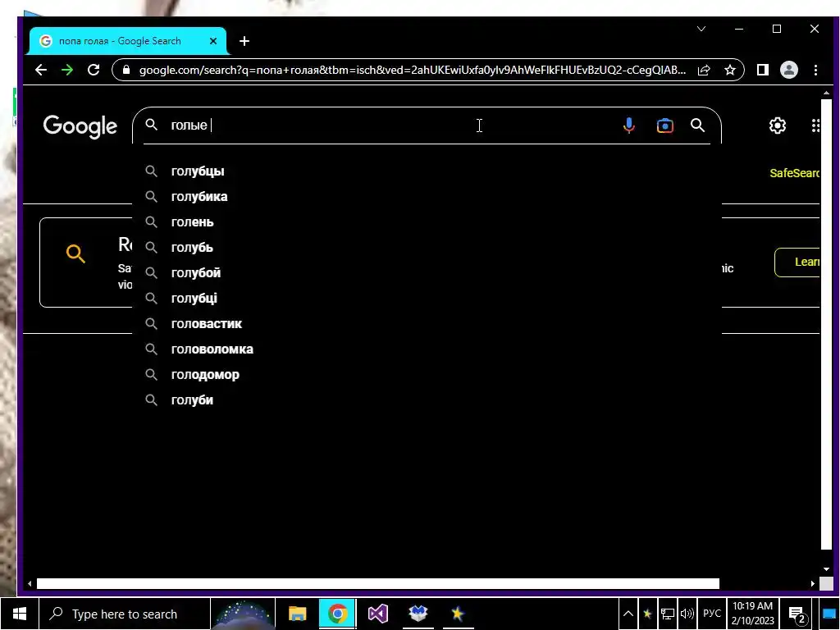Start voice search with microphone icon

629,126
